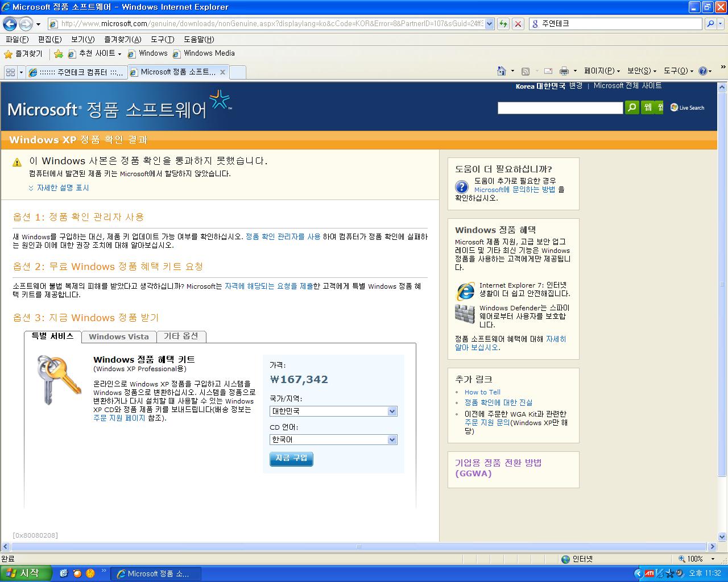Open the 100% zoom level control
The image size is (728, 582).
click(697, 559)
